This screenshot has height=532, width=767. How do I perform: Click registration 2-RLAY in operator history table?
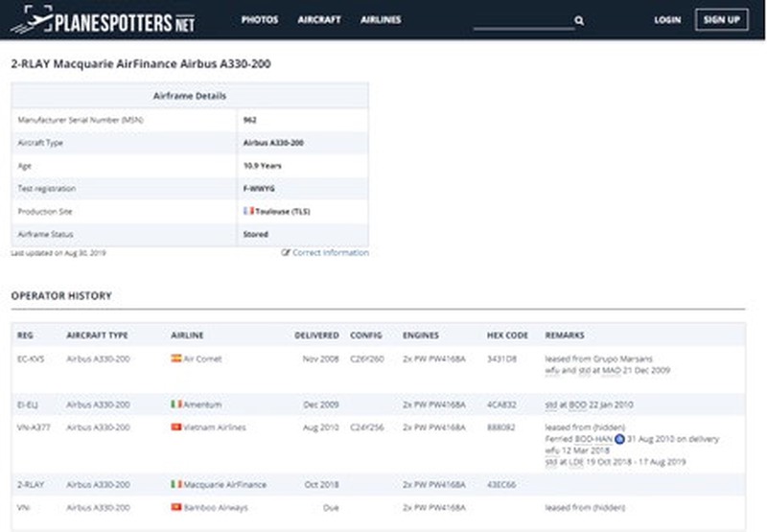coord(31,485)
